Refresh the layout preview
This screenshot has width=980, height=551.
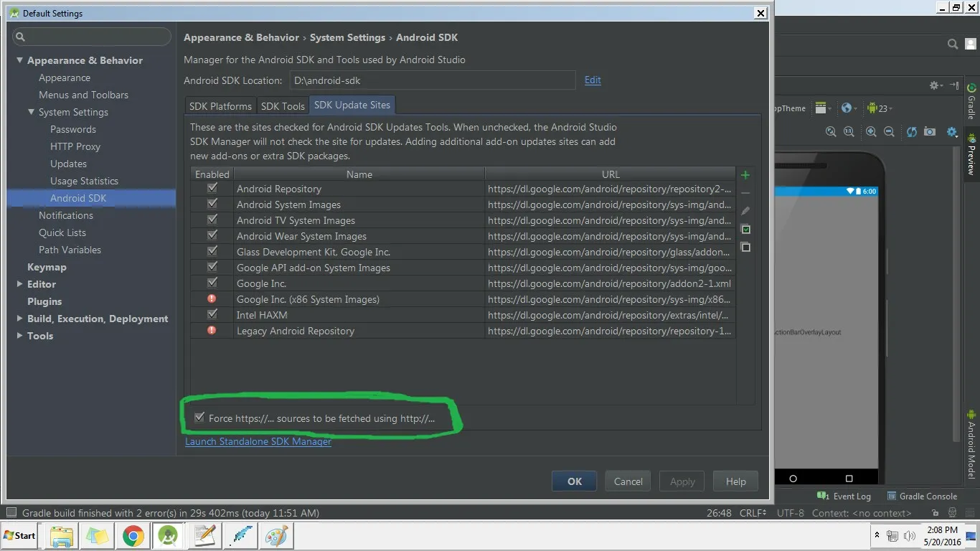click(x=912, y=132)
